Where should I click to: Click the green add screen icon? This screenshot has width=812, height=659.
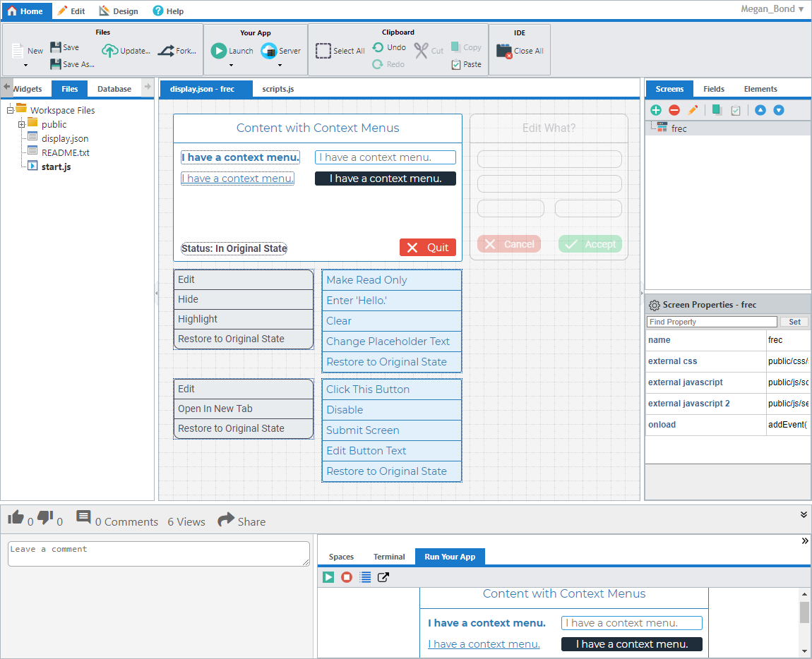(656, 110)
